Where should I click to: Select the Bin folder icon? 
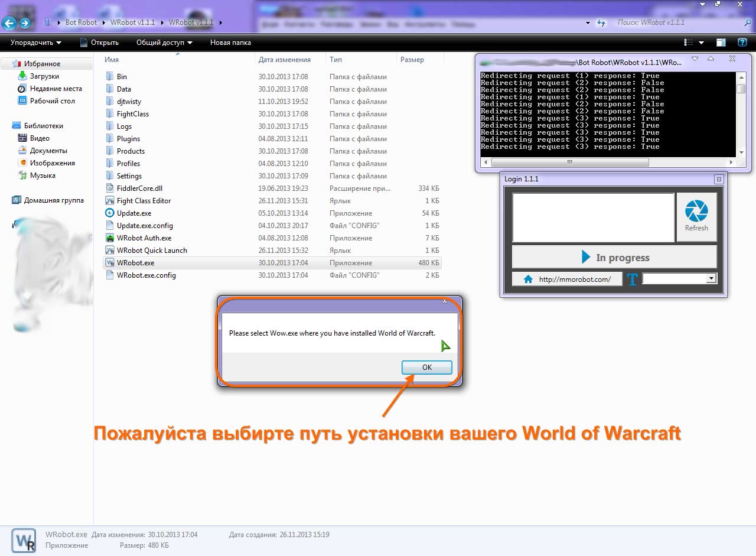click(x=110, y=76)
